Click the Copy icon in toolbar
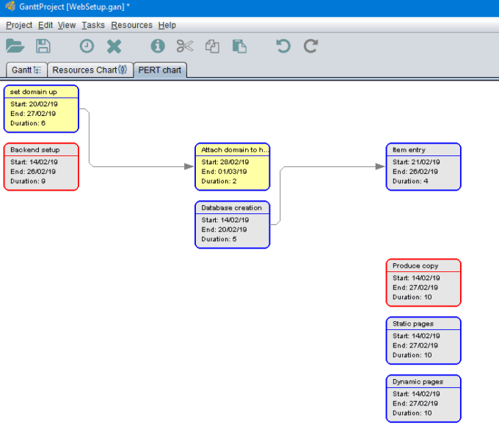 [212, 46]
